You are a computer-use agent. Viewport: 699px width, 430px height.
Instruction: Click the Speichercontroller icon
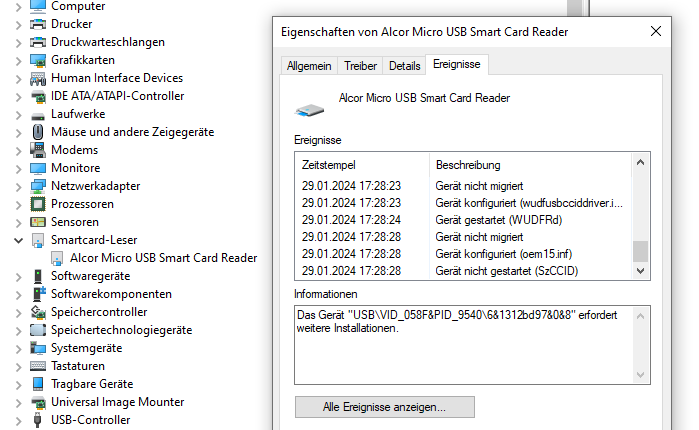pos(38,312)
